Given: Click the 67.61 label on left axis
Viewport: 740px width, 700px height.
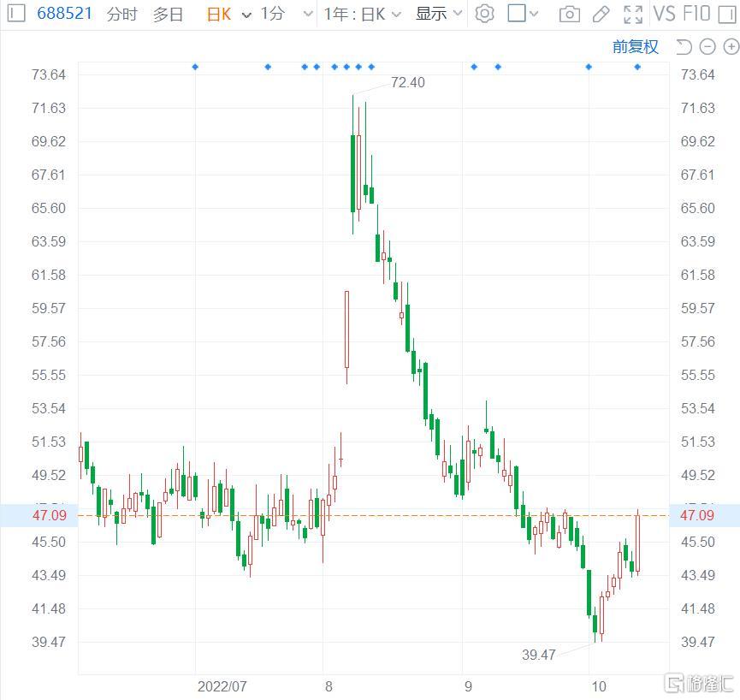Looking at the screenshot, I should coord(49,175).
